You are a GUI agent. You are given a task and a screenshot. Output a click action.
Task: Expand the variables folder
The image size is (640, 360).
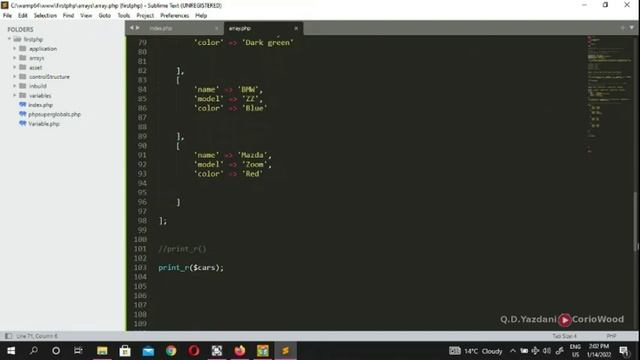click(x=14, y=96)
